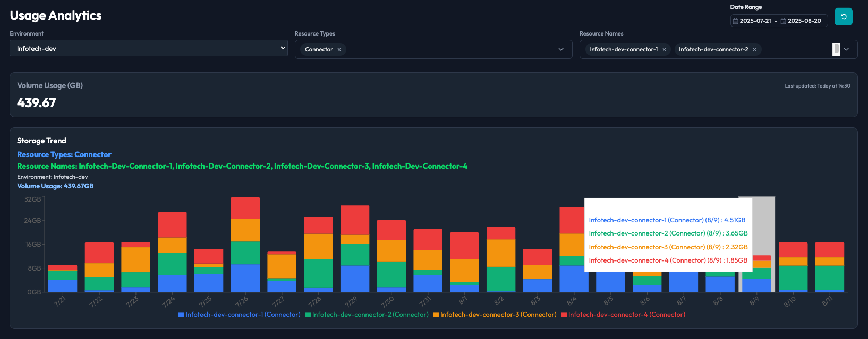Click the teal refresh icon button
The width and height of the screenshot is (868, 339).
pyautogui.click(x=844, y=16)
